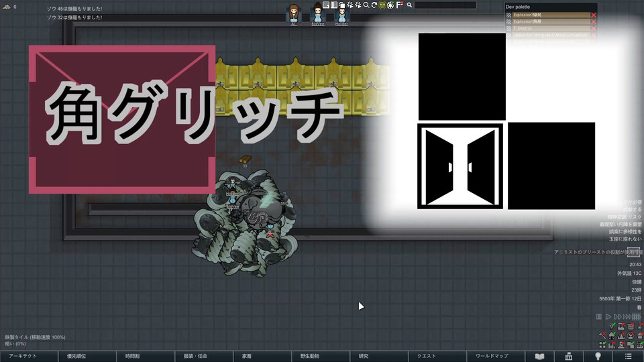Toggle the round crossed-circle setting with red X
The height and width of the screenshot is (362, 644).
[631, 335]
